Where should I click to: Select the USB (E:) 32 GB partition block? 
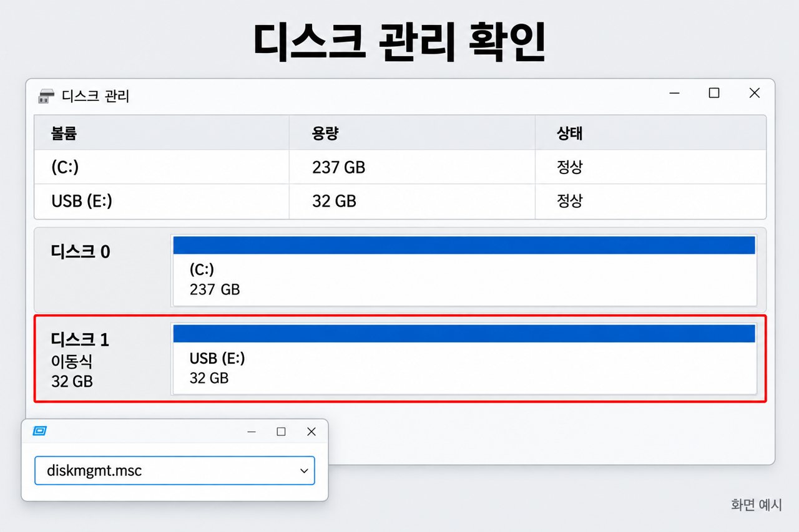coord(464,359)
